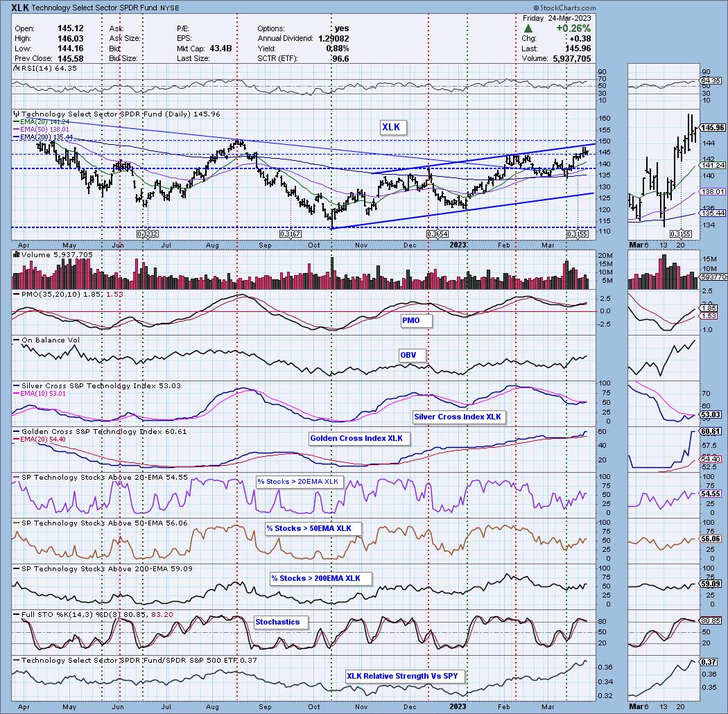Click the RSI(14) panel legend icon
Image resolution: width=728 pixels, height=714 pixels.
point(16,68)
